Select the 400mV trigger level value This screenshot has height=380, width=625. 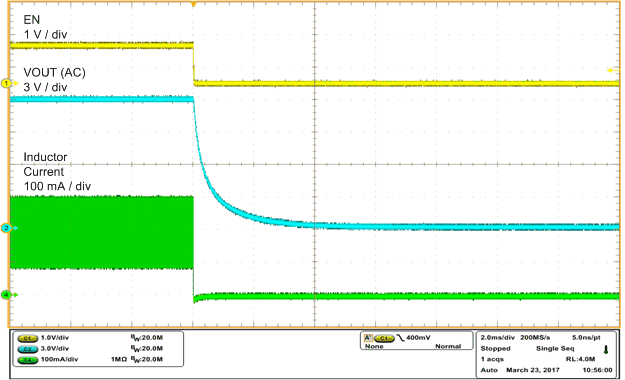418,338
